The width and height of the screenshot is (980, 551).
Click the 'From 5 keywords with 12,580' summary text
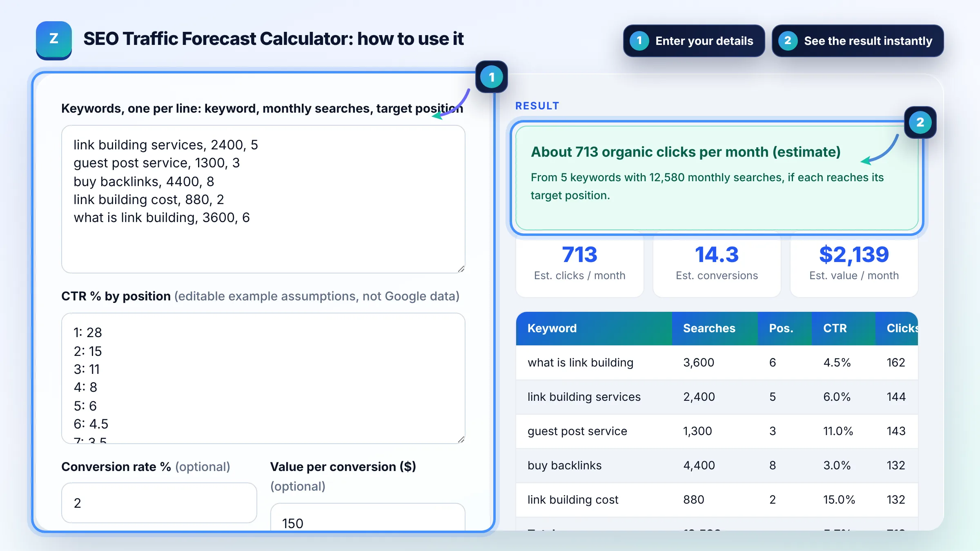[x=707, y=186]
